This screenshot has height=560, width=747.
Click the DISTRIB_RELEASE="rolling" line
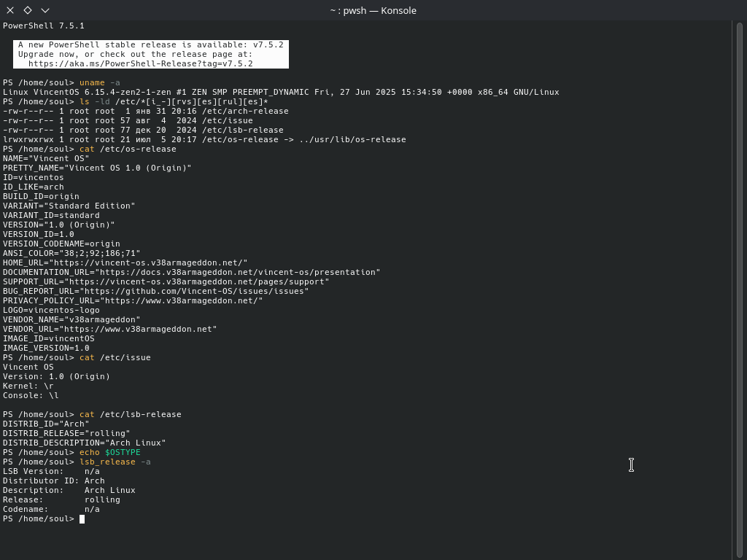point(66,435)
